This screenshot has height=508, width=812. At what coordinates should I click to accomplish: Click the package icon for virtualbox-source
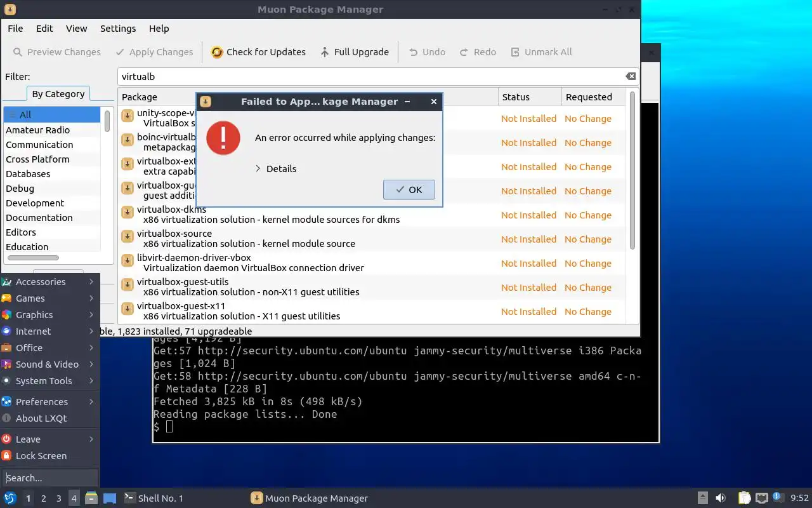coord(127,236)
